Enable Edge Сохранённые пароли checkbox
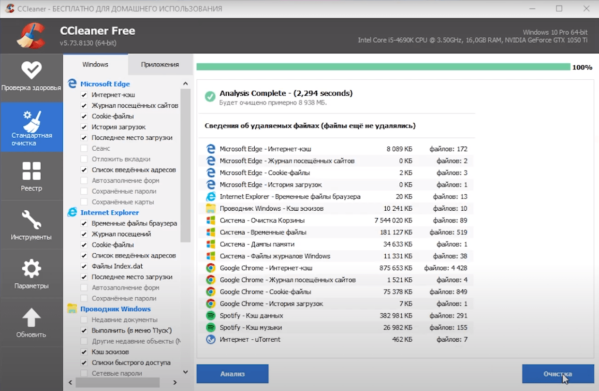 pyautogui.click(x=84, y=191)
